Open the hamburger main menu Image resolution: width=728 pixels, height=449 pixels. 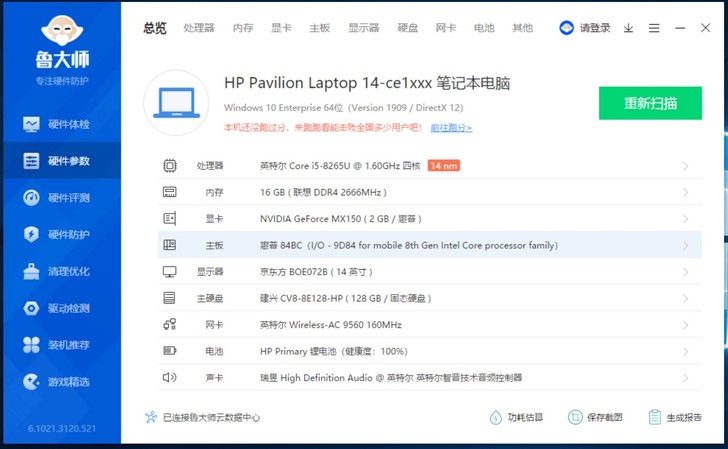point(654,28)
